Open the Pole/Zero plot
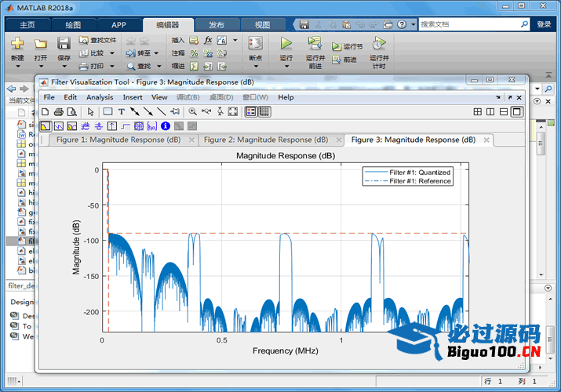 click(139, 126)
